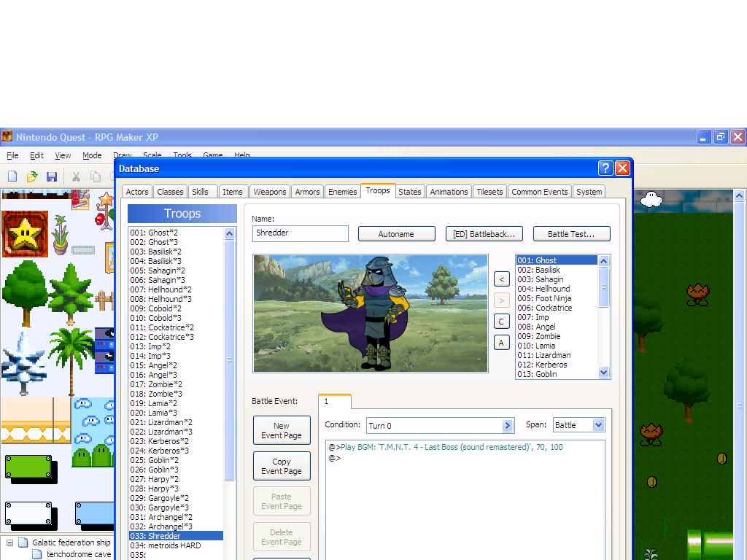Select the empty '@>' command line
Image resolution: width=747 pixels, height=560 pixels.
click(335, 458)
